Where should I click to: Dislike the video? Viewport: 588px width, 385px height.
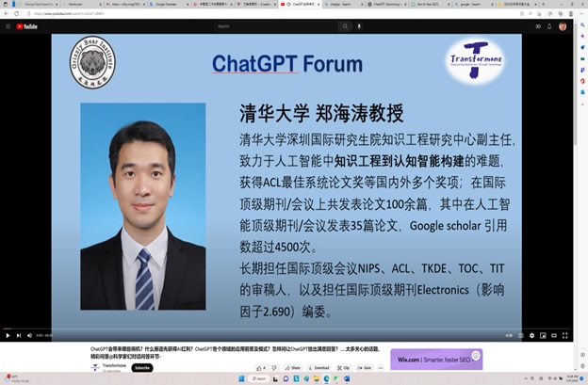click(274, 368)
